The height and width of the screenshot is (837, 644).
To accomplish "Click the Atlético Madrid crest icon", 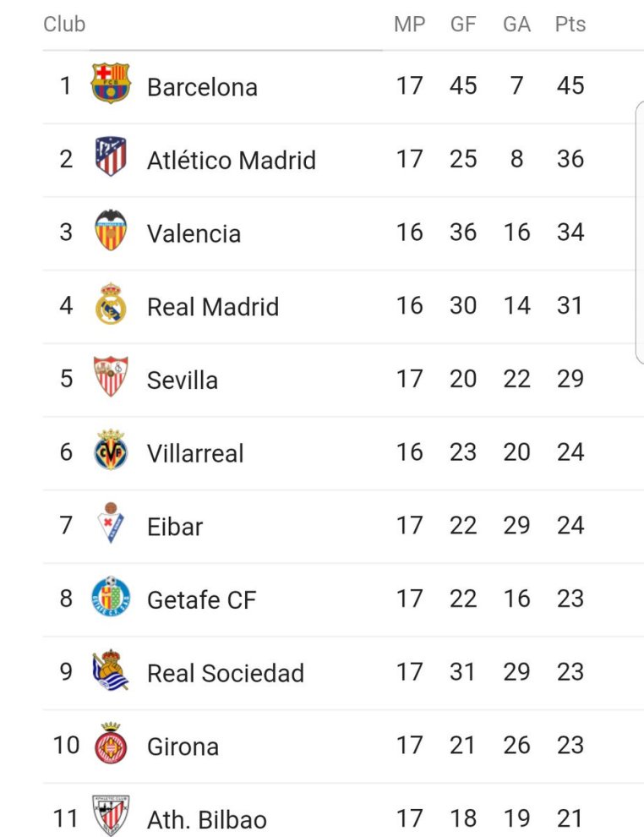I will pos(111,157).
